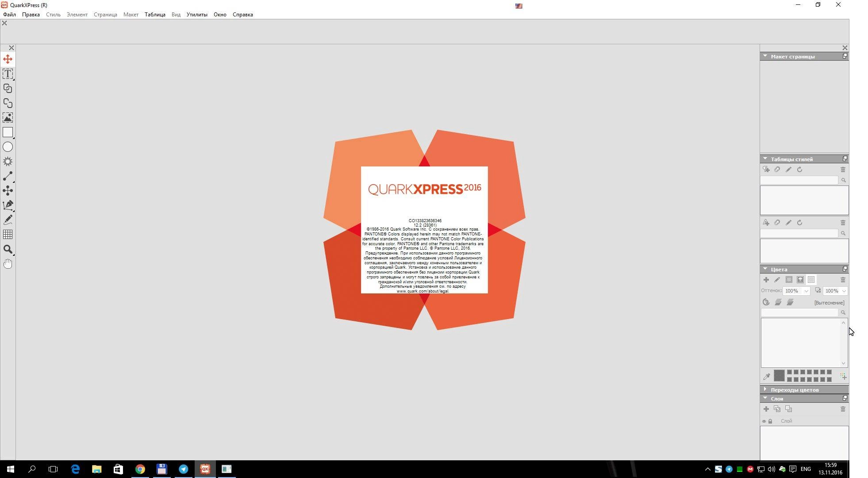Viewport: 868px width, 478px height.
Task: Select the Pan hand tool
Action: pyautogui.click(x=8, y=264)
